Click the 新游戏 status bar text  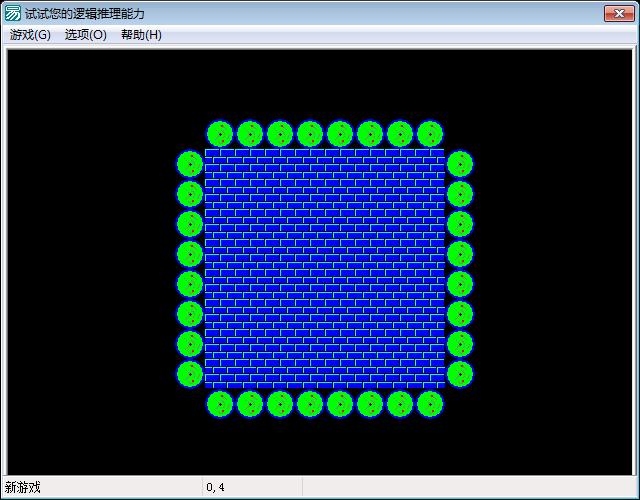[x=23, y=487]
